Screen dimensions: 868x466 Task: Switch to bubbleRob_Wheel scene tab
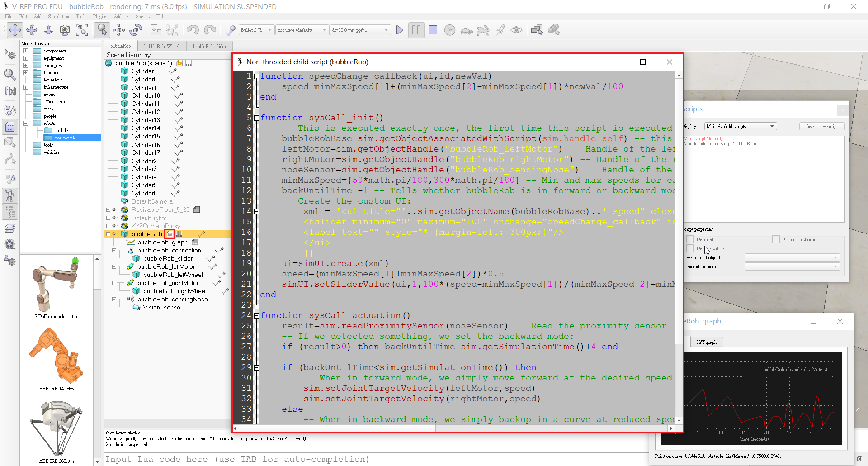coord(162,46)
